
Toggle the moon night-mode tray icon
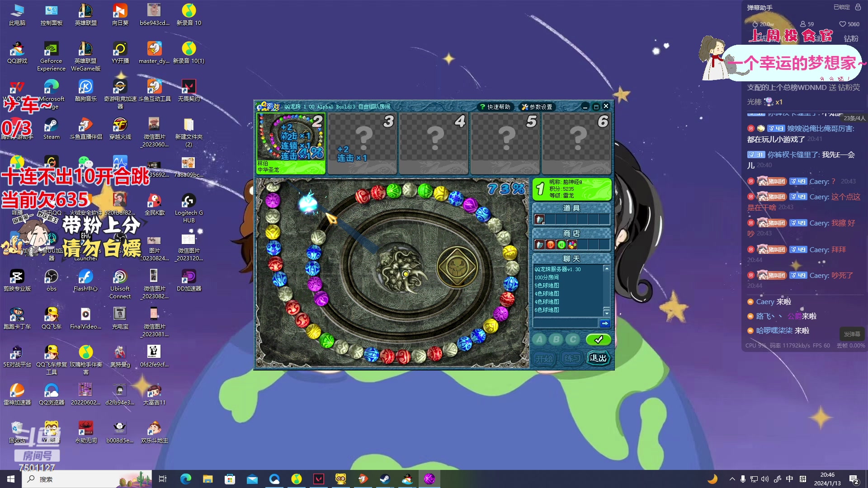712,479
